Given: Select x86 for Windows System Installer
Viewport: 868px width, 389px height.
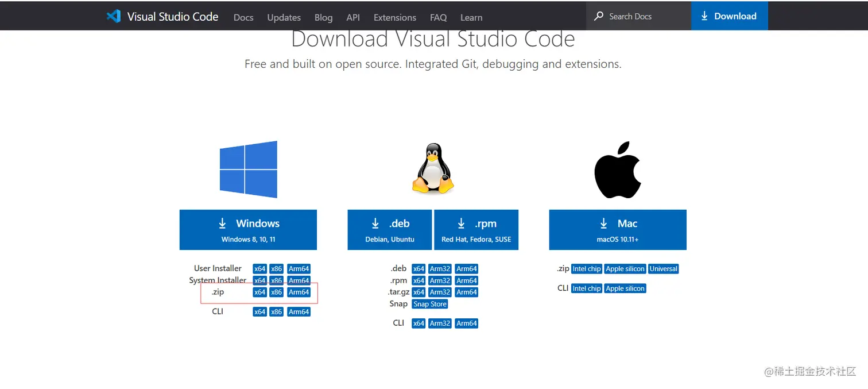Looking at the screenshot, I should (277, 280).
